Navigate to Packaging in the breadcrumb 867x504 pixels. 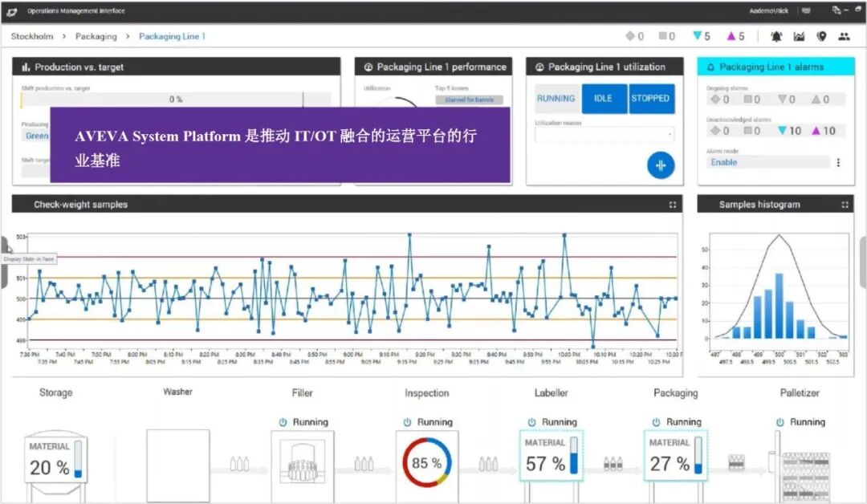tap(96, 36)
